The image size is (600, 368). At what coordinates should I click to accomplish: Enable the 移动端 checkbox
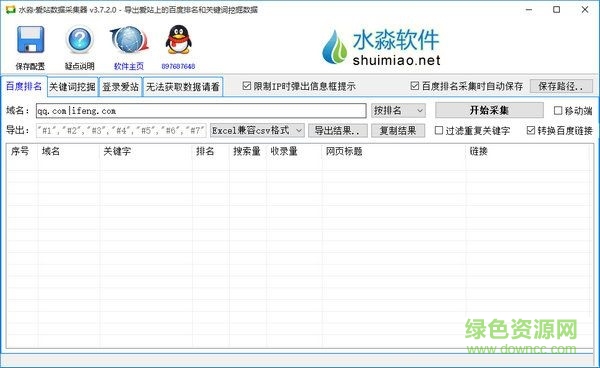(x=558, y=111)
